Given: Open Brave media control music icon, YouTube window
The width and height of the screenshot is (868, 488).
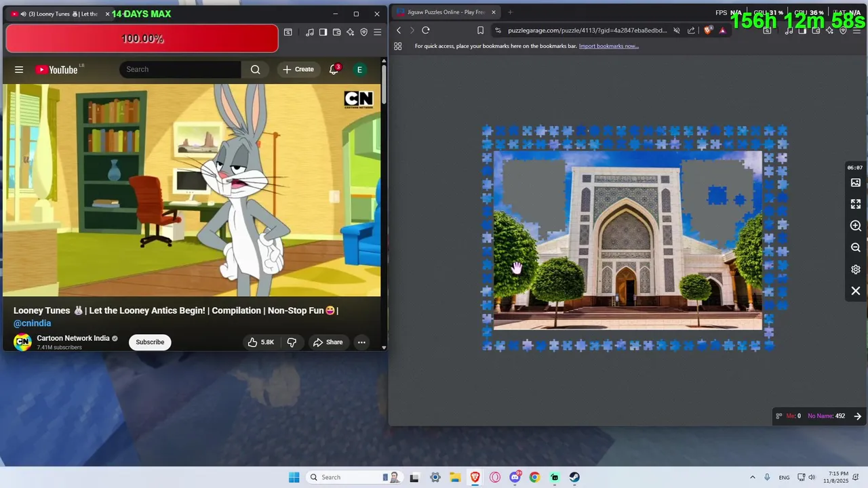Looking at the screenshot, I should coord(310,32).
